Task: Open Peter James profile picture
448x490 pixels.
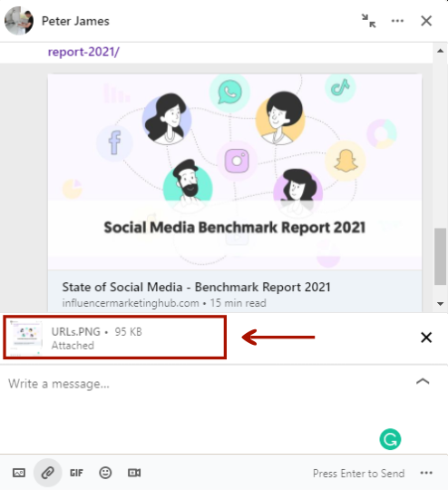Action: [19, 21]
